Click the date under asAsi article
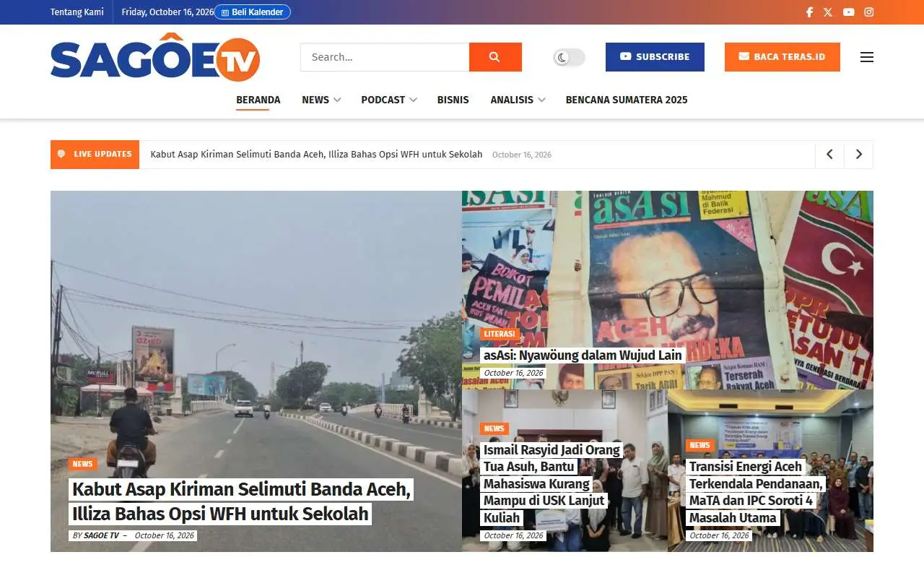 513,373
